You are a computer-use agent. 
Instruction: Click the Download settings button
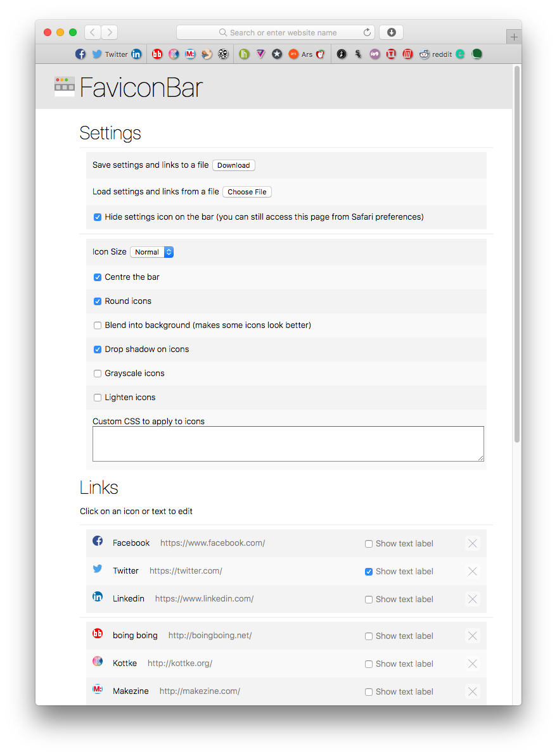click(234, 165)
